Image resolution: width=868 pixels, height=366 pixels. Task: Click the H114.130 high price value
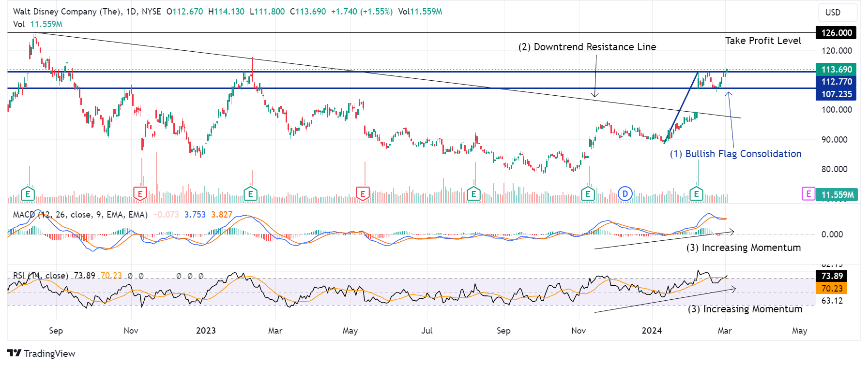coord(226,12)
